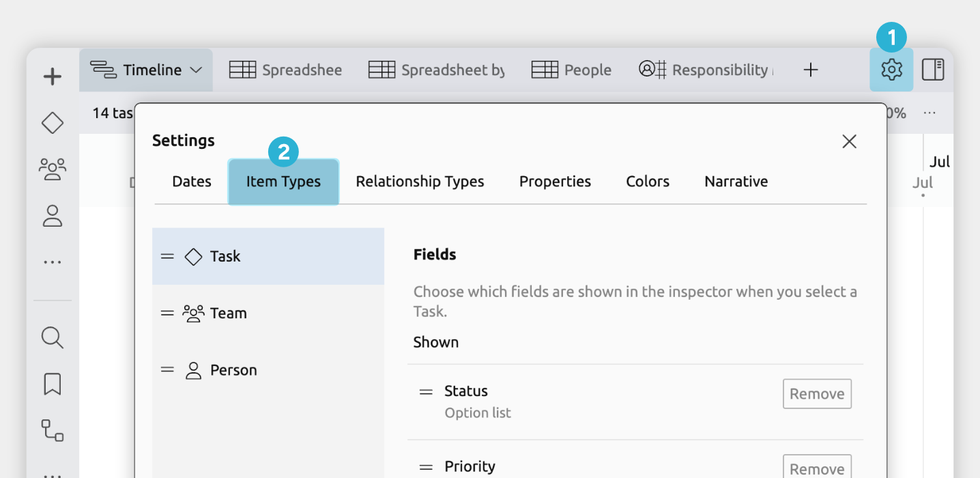Image resolution: width=980 pixels, height=478 pixels.
Task: Add a new view tab
Action: click(810, 70)
